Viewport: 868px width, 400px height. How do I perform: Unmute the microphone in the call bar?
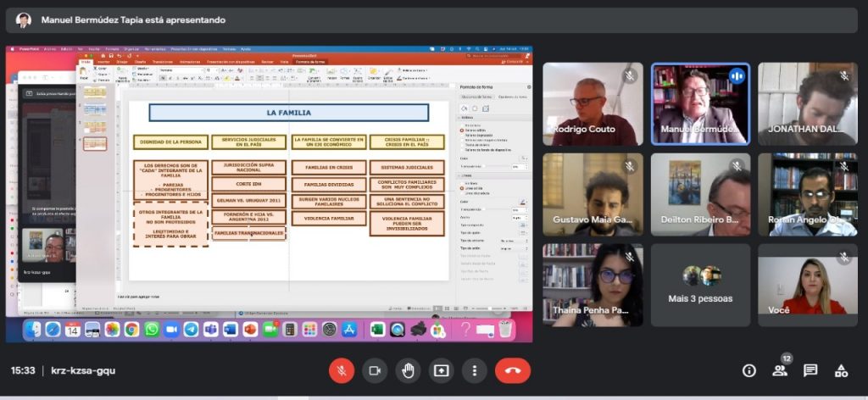pos(342,370)
